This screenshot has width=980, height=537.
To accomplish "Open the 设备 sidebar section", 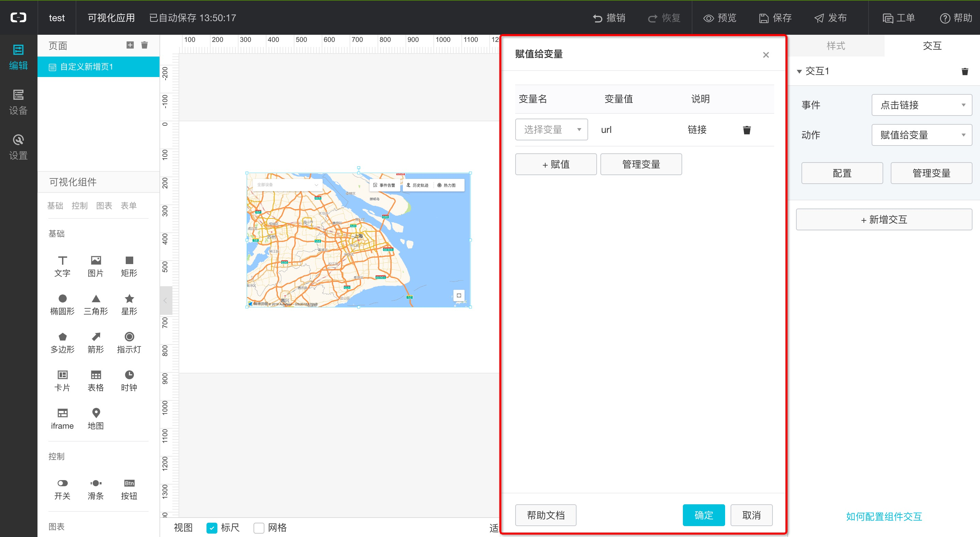I will coord(18,102).
